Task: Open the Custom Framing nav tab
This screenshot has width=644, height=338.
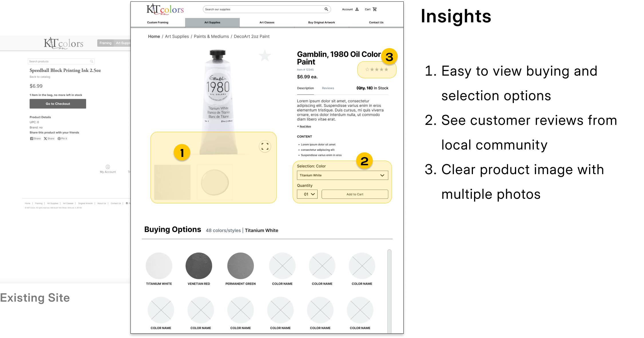Action: pyautogui.click(x=158, y=22)
